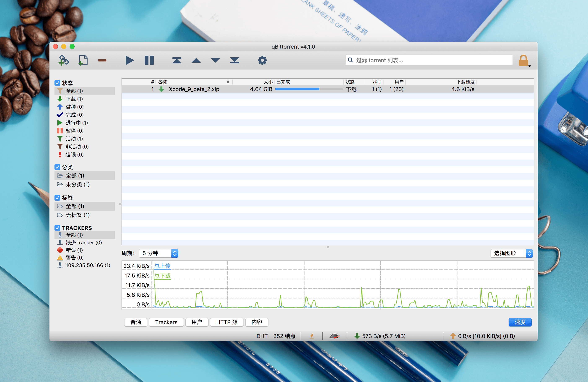Switch to the HTTP 源 tab

click(x=227, y=322)
